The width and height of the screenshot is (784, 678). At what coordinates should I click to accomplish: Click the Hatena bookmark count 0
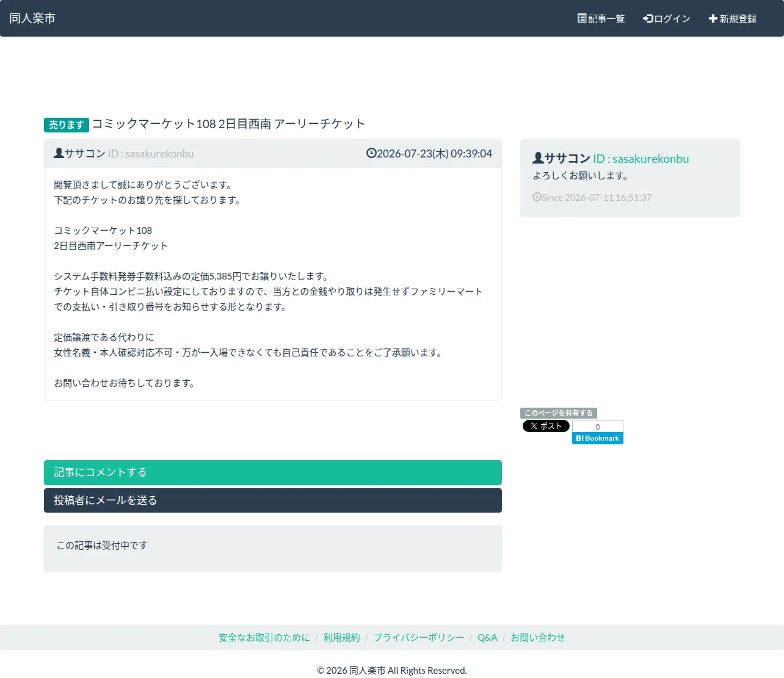click(598, 427)
